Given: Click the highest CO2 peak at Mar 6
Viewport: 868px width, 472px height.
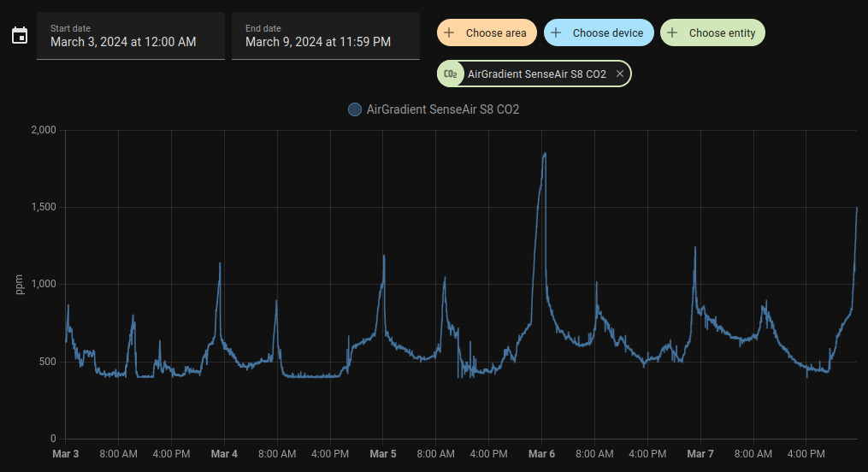Looking at the screenshot, I should (x=544, y=154).
